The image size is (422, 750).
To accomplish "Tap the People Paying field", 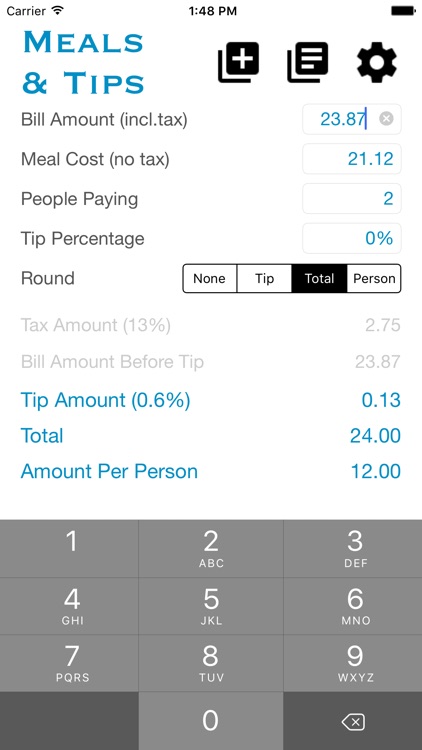I will 352,199.
